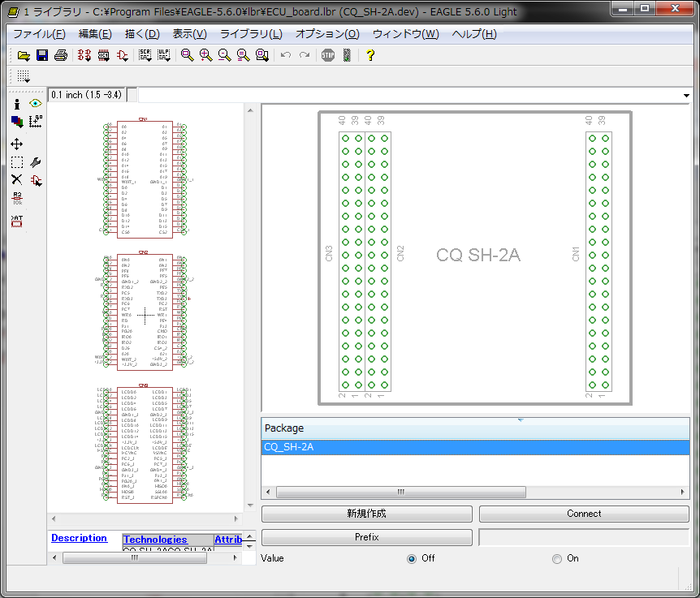Select the Delete tool

17,179
